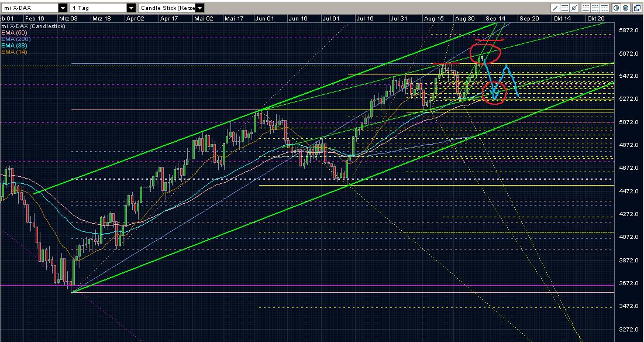Click the Aug 30 date label
The height and width of the screenshot is (342, 644).
tap(464, 19)
